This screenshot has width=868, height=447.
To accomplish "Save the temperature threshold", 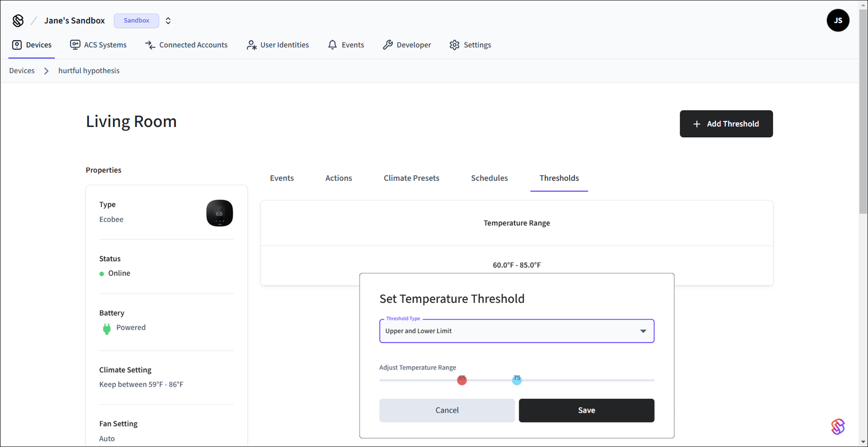I will pos(586,411).
